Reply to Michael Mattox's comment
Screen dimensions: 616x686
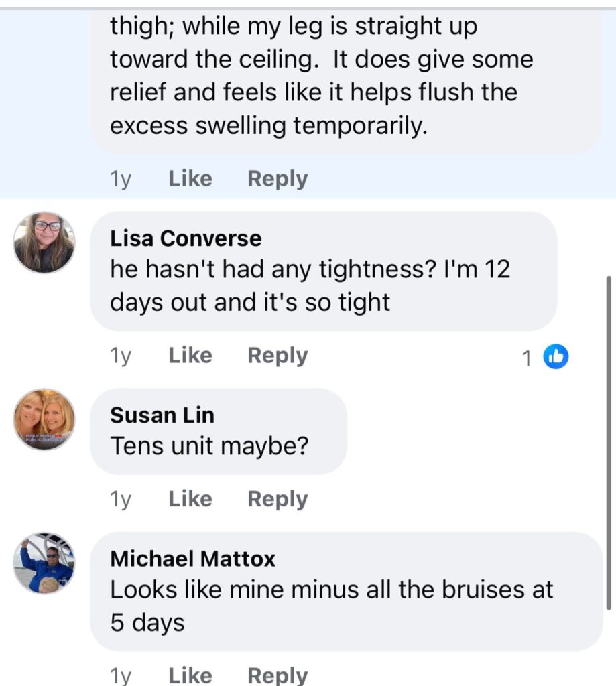pyautogui.click(x=278, y=675)
